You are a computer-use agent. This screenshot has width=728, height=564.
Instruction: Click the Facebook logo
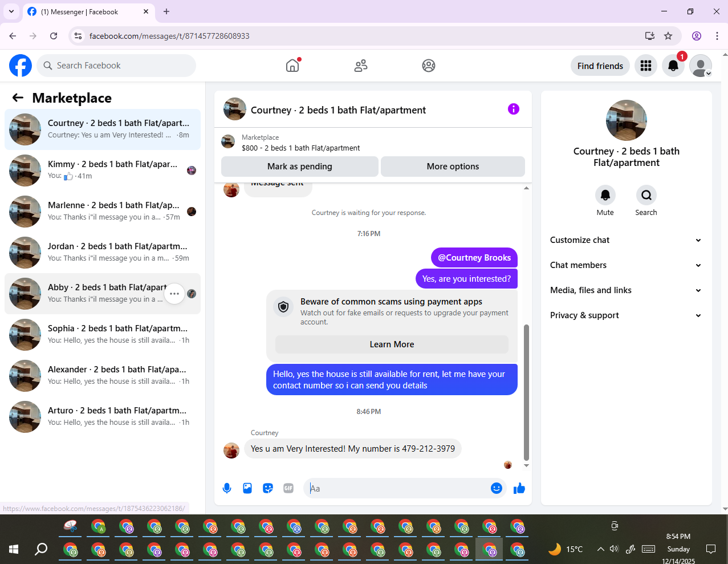tap(21, 66)
